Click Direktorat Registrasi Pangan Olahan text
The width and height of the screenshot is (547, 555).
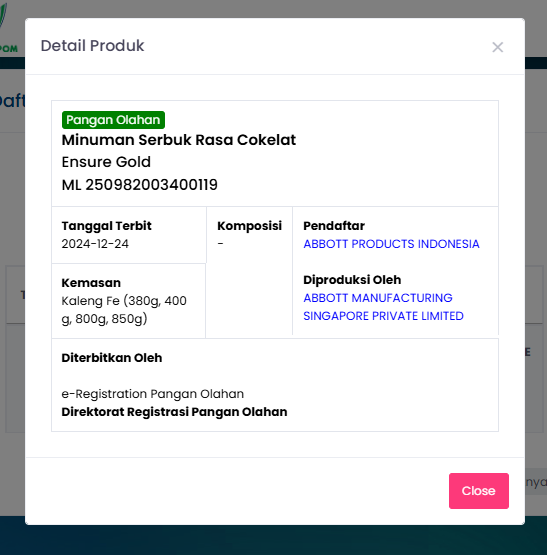tap(174, 412)
